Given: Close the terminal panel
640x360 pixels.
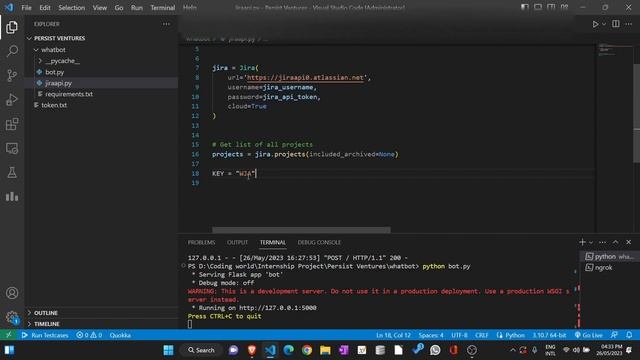Looking at the screenshot, I should tap(629, 242).
